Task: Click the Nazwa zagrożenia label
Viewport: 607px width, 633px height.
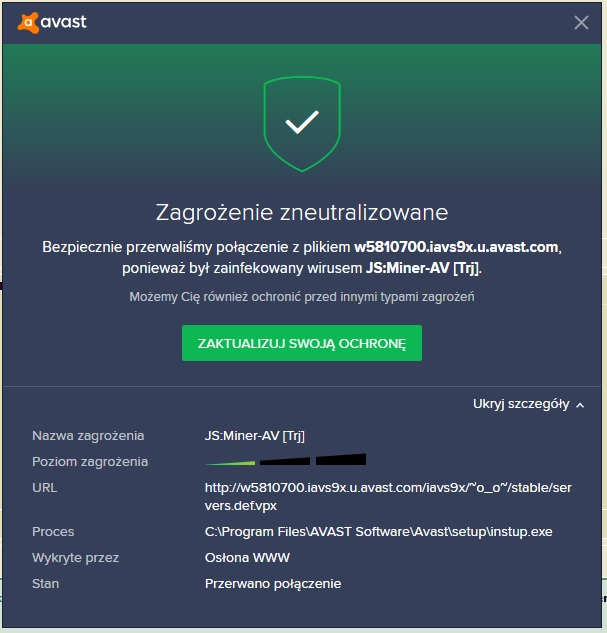Action: [x=88, y=436]
